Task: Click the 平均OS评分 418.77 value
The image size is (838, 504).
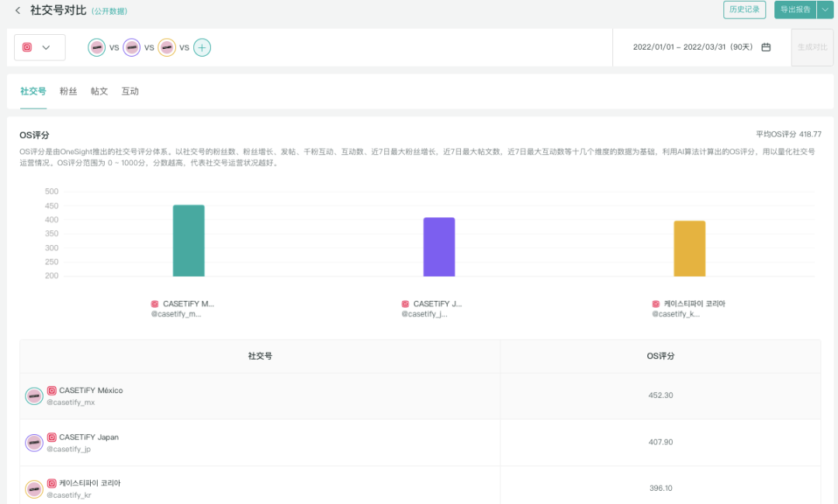Action: click(789, 134)
